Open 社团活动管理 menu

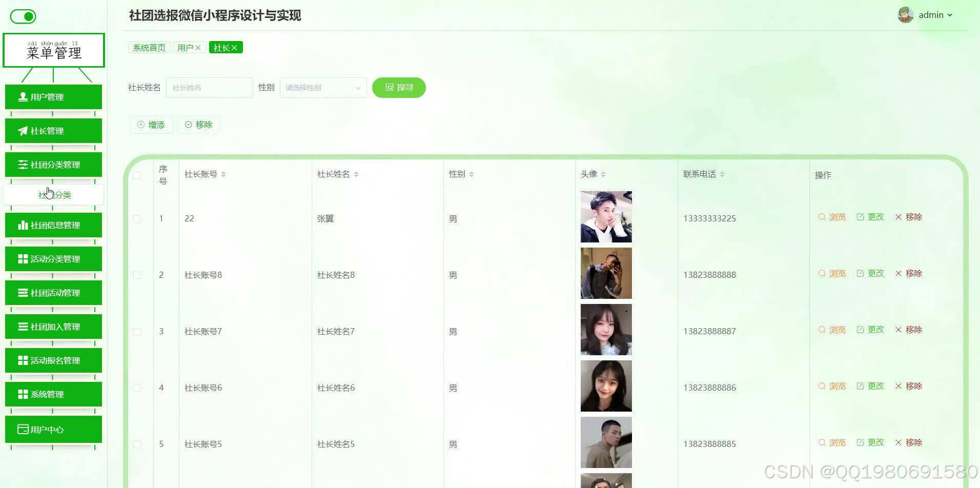click(x=53, y=293)
